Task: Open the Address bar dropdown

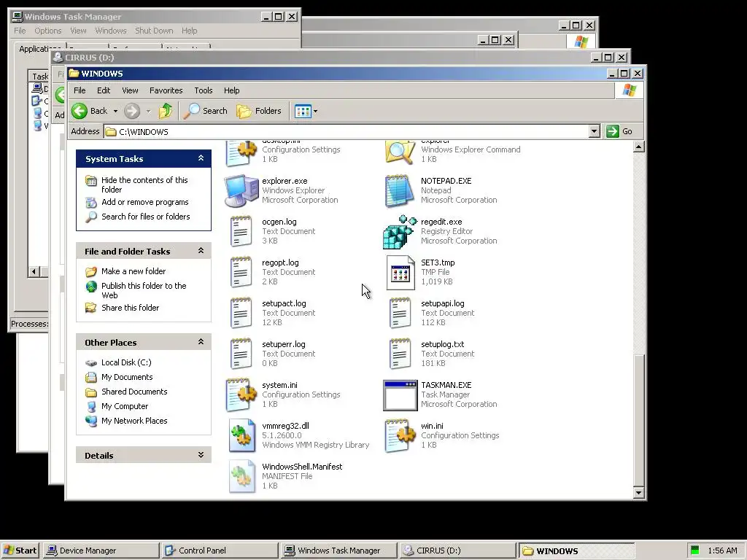Action: [594, 131]
